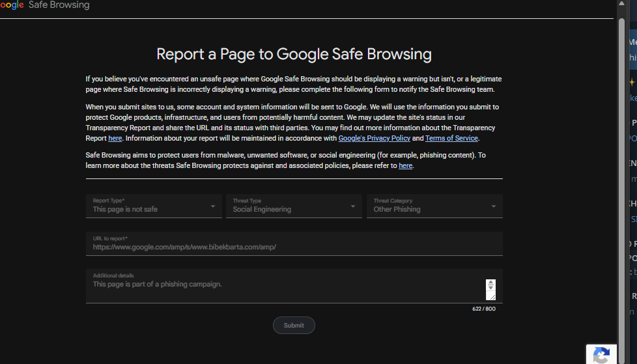Click the Google Safe Browsing logo
637x364 pixels.
point(45,5)
